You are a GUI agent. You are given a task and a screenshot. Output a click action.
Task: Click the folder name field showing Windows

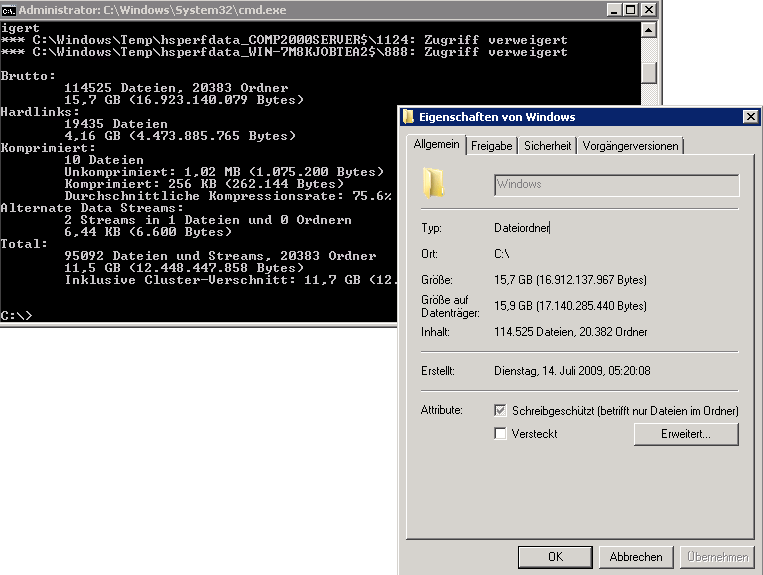tap(616, 185)
